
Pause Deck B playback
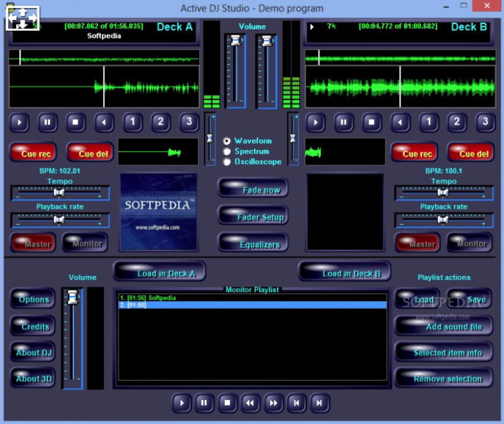[343, 122]
